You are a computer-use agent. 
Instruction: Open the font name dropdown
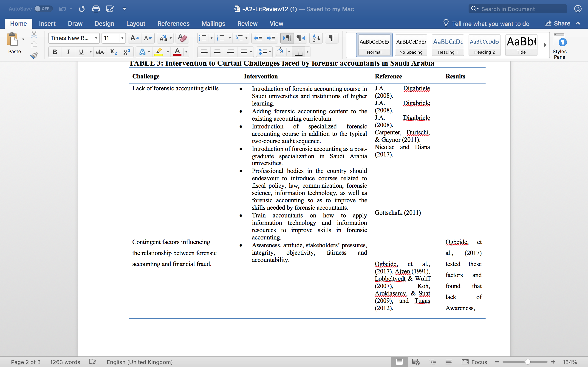point(96,38)
